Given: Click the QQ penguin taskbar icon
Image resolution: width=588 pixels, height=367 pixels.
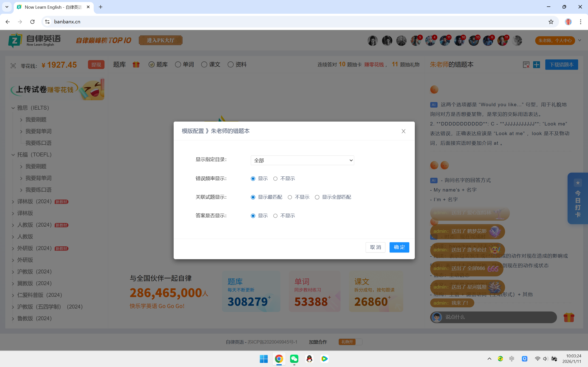Looking at the screenshot, I should click(309, 359).
